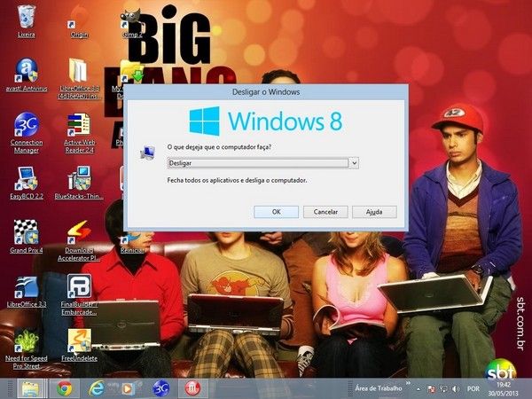Open BlueStacks-Thin installer icon

79,184
